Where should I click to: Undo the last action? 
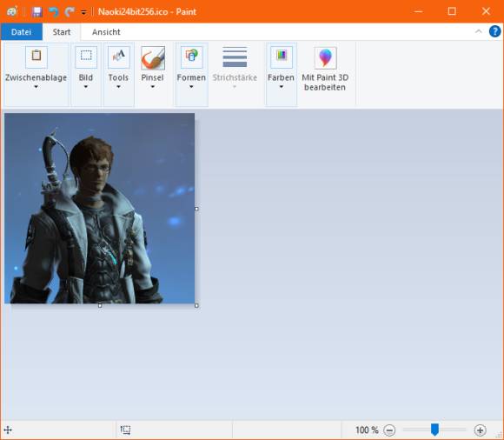[53, 12]
